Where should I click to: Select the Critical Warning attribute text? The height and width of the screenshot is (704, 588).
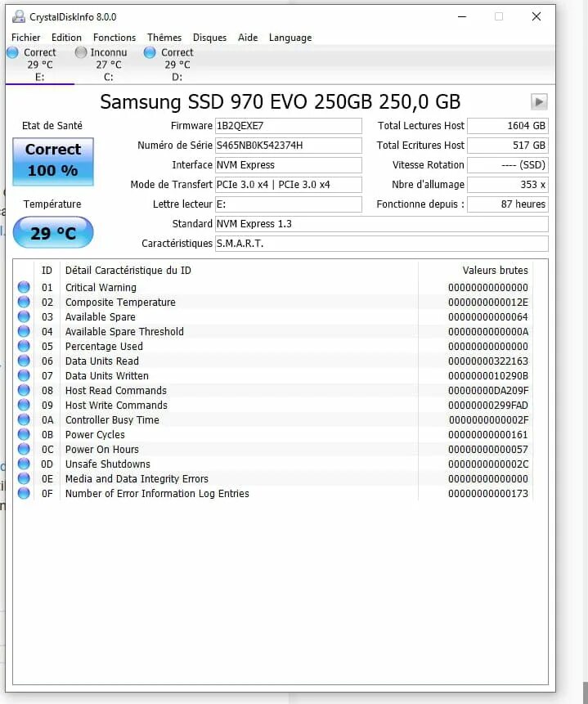(x=101, y=287)
